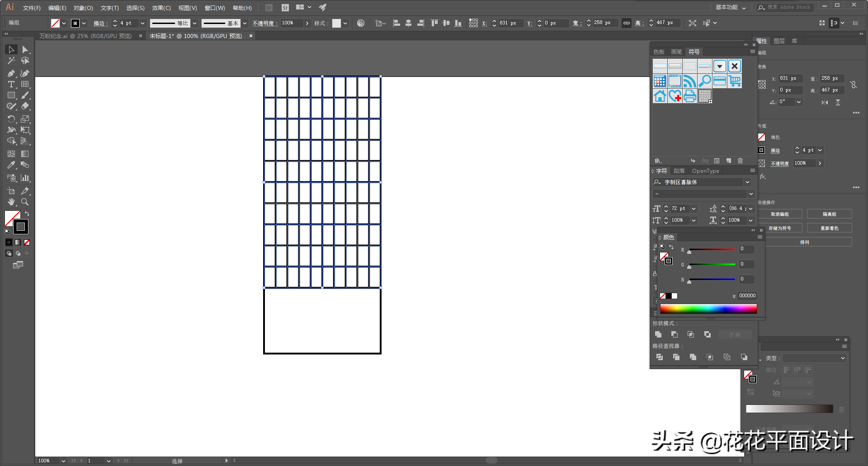Open the 窗口(W) menu
Viewport: 868px width, 466px height.
[x=215, y=8]
